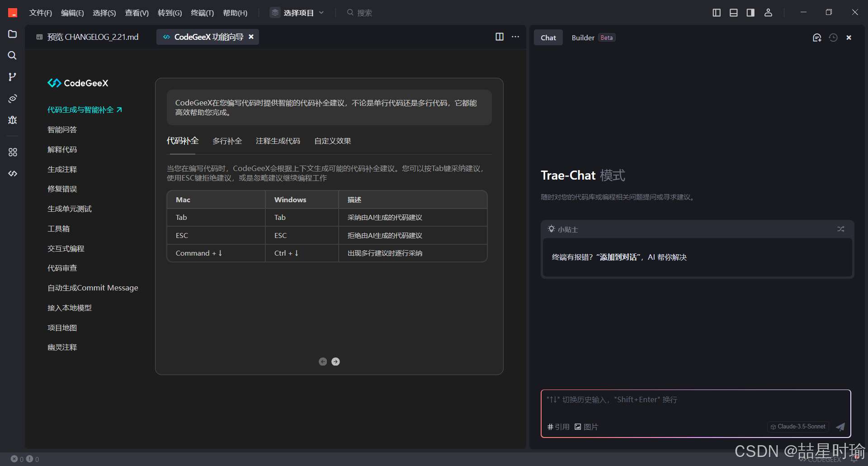Select the 注释生成代码 sub-tab
This screenshot has height=466, width=868.
pyautogui.click(x=278, y=141)
